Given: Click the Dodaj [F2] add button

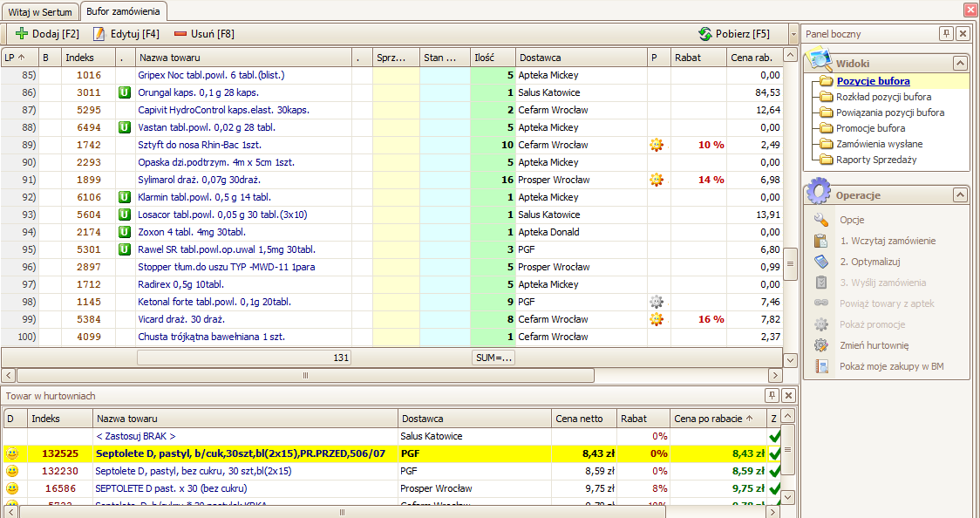Looking at the screenshot, I should point(48,34).
